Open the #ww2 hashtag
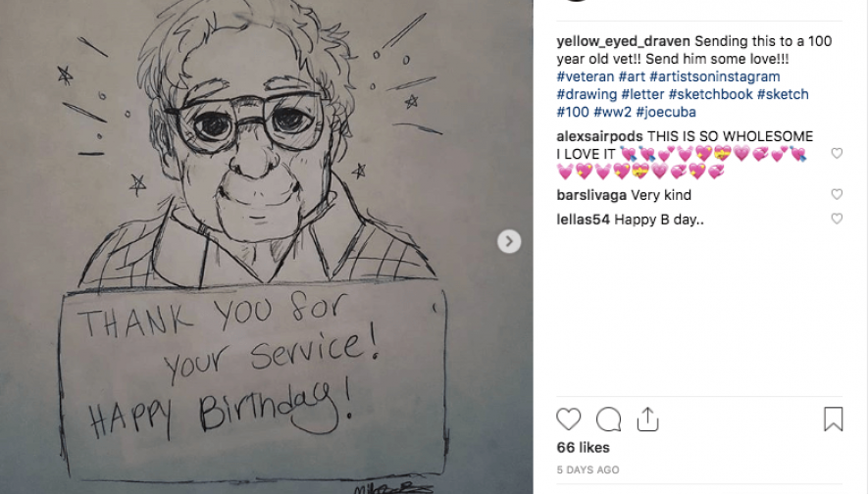Viewport: 868px width, 494px height. coord(611,112)
